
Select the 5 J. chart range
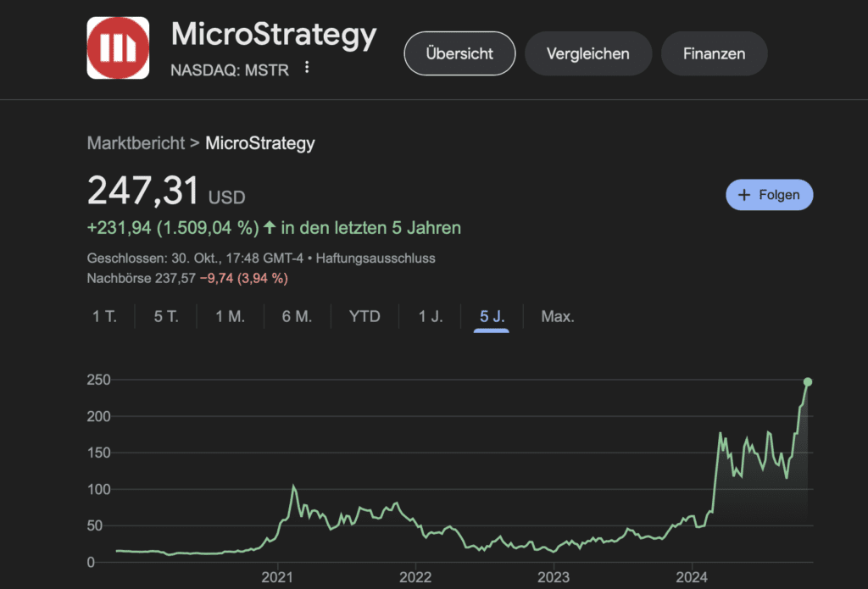[x=492, y=317]
